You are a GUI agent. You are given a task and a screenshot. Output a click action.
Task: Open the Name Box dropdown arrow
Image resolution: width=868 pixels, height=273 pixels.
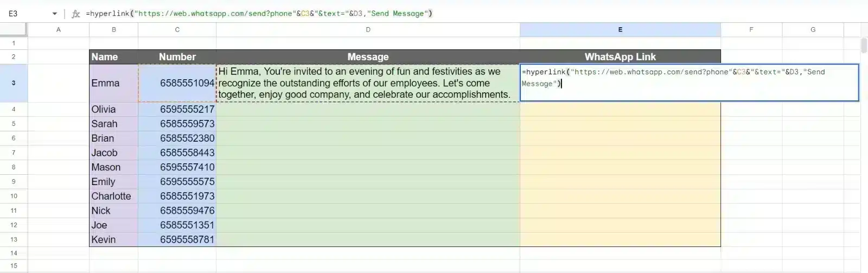pos(55,14)
